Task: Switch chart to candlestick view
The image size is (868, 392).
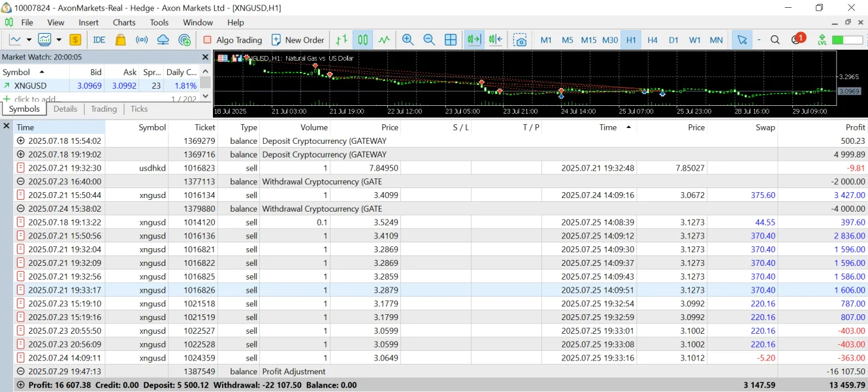Action: click(362, 40)
